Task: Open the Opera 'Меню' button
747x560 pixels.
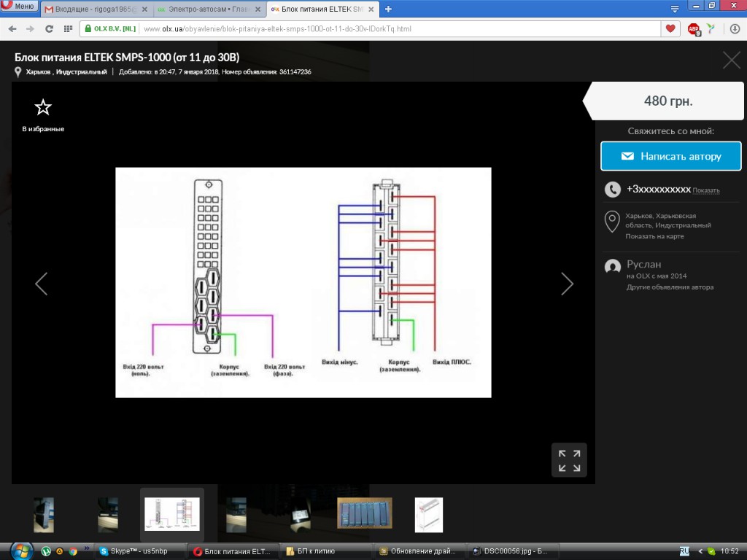Action: click(18, 7)
